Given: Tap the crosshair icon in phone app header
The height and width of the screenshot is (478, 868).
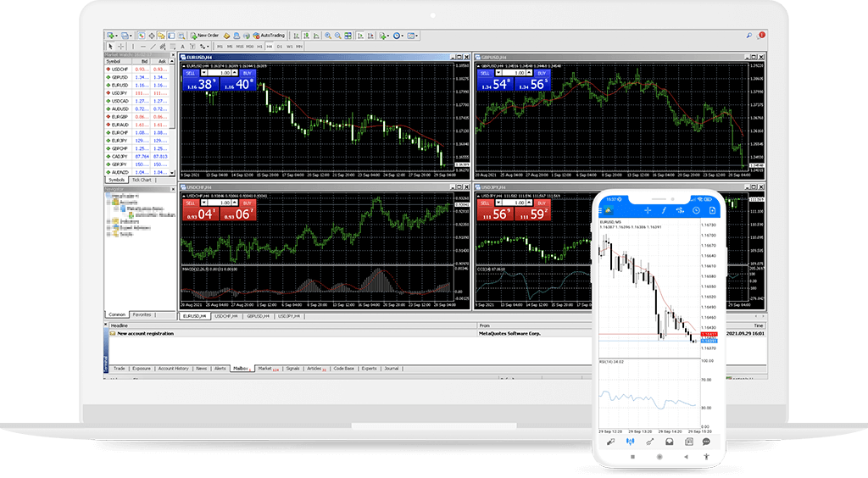Looking at the screenshot, I should [648, 209].
